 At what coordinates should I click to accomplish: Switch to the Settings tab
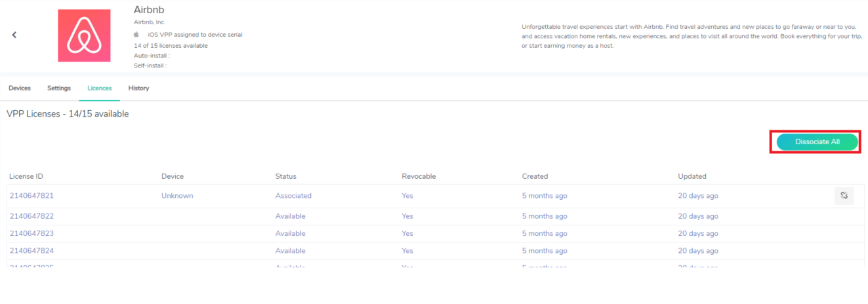59,88
